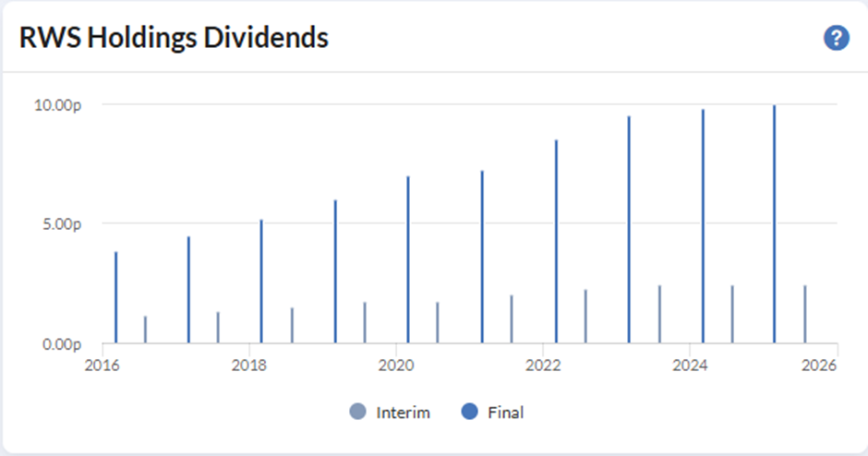Click the 2020 final dividend bar
Image resolution: width=868 pixels, height=456 pixels.
[408, 259]
